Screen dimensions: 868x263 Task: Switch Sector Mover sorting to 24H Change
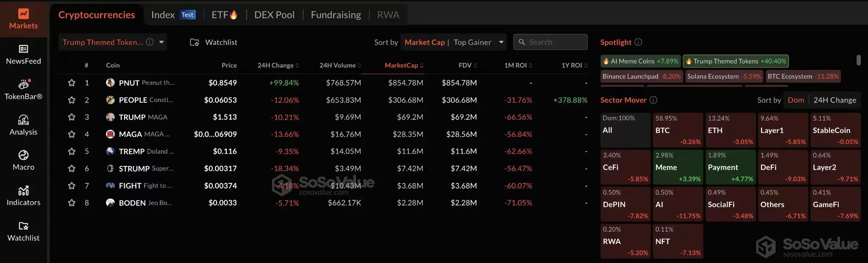[835, 100]
